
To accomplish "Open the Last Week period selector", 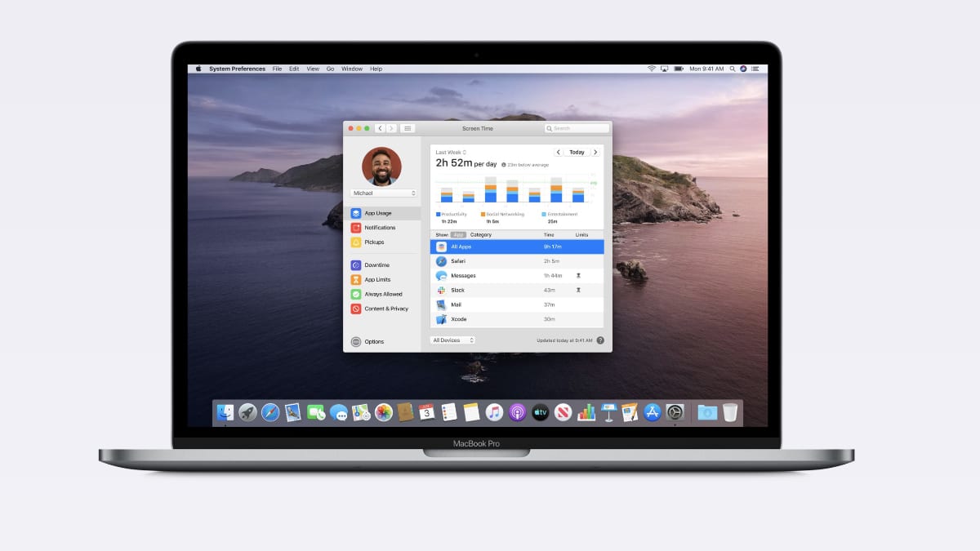I will (x=451, y=153).
